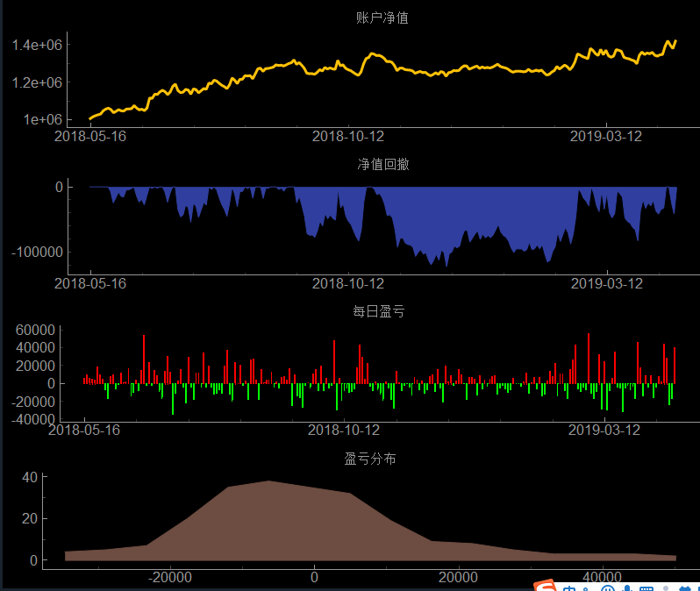The image size is (700, 591).
Task: Toggle the 中 Chinese language mode icon
Action: click(570, 588)
